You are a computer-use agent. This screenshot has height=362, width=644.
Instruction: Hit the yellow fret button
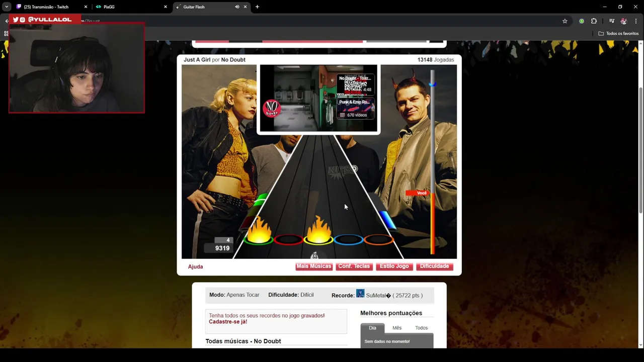tap(318, 240)
